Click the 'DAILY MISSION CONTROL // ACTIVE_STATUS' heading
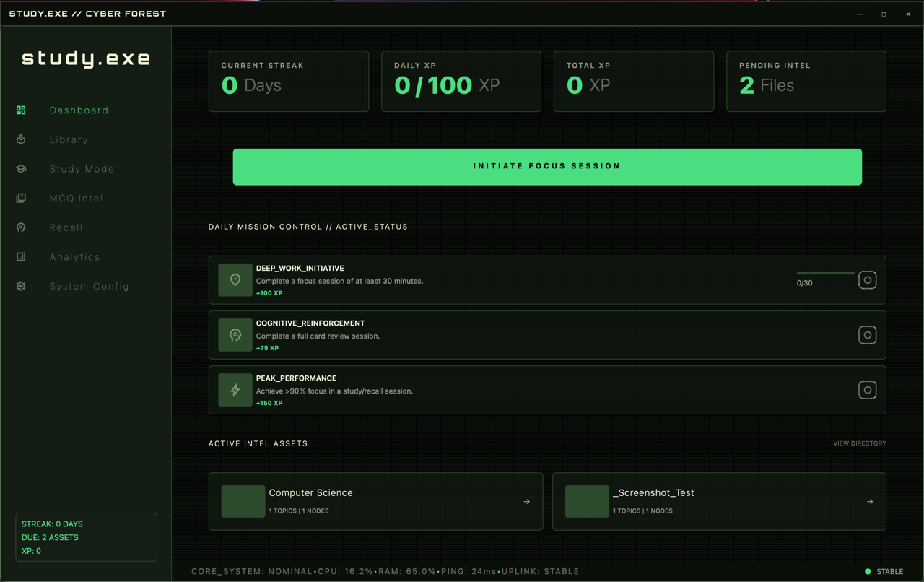This screenshot has height=582, width=924. point(308,227)
